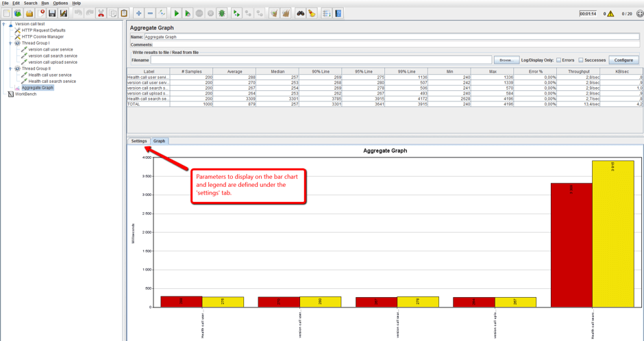Viewport: 644px width, 341px height.
Task: Click the Cut scissors icon
Action: (x=101, y=14)
